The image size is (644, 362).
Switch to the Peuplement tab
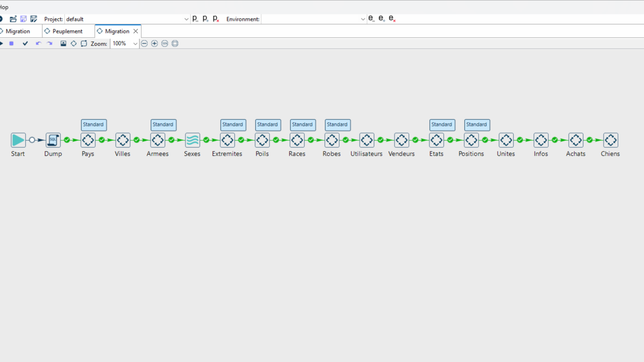(67, 31)
